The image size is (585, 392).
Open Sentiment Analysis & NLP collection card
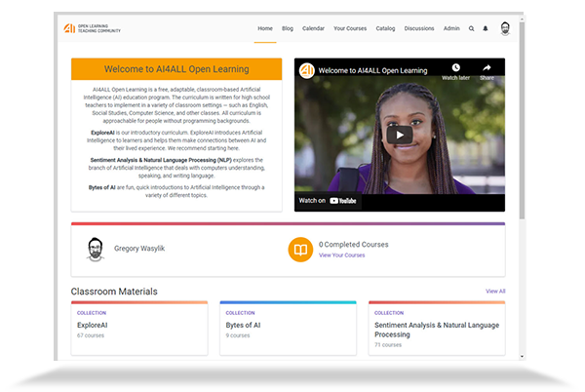click(437, 329)
